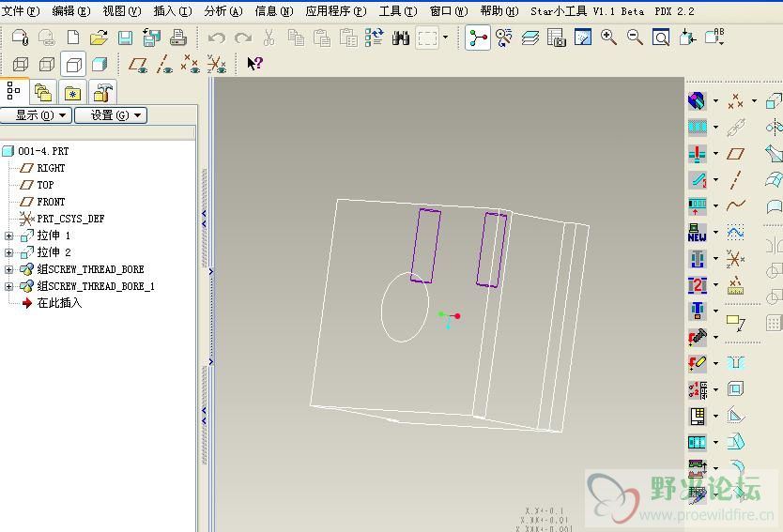Open dropdown arrow beside NEW icon
This screenshot has height=532, width=783.
715,232
